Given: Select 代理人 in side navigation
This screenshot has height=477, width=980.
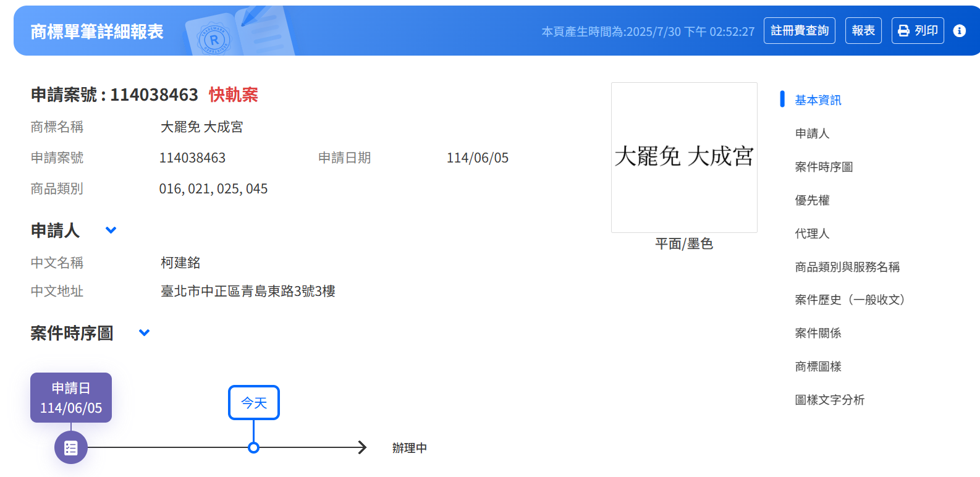Looking at the screenshot, I should click(812, 234).
